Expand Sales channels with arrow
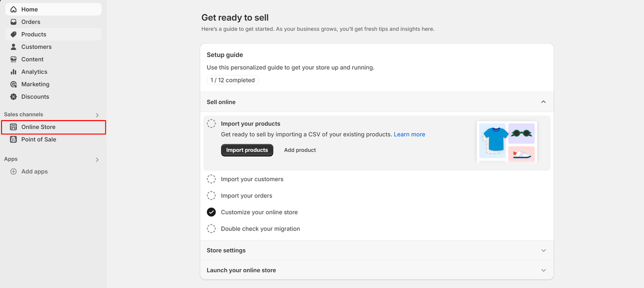Image resolution: width=644 pixels, height=288 pixels. coord(97,115)
